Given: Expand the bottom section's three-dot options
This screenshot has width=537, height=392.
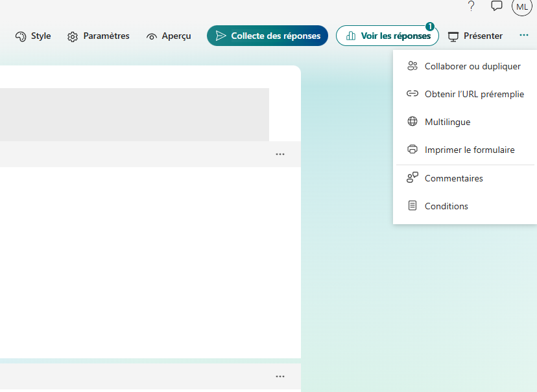Looking at the screenshot, I should tap(280, 376).
